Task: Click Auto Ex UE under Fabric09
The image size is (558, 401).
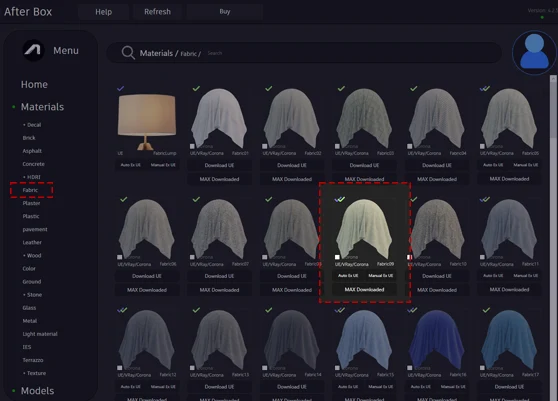Action: coord(348,276)
